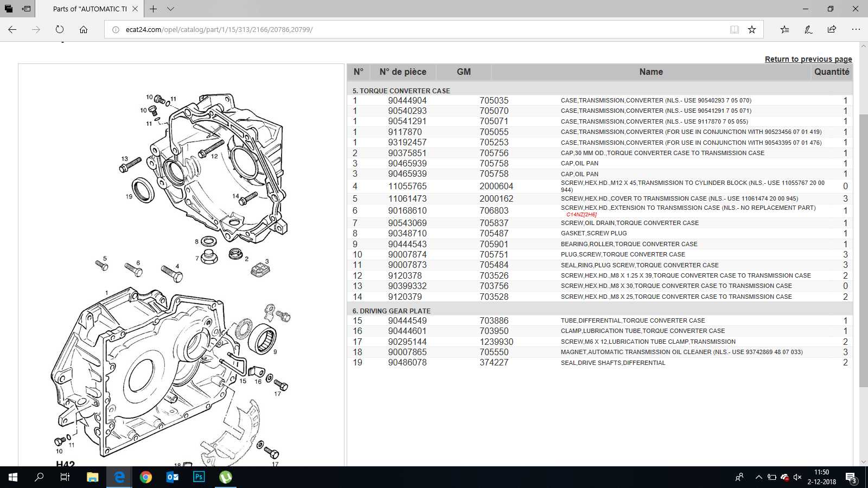Click part number 90486078

(407, 362)
